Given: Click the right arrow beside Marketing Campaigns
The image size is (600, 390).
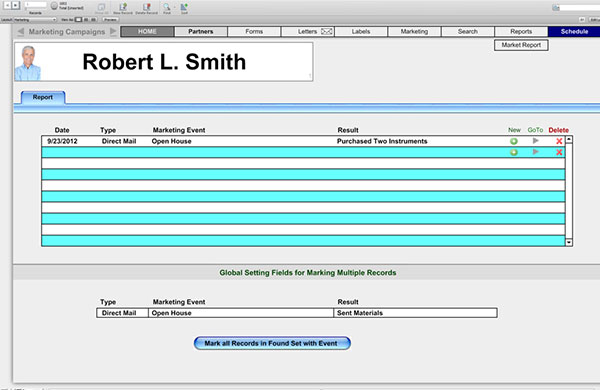Looking at the screenshot, I should tap(113, 31).
